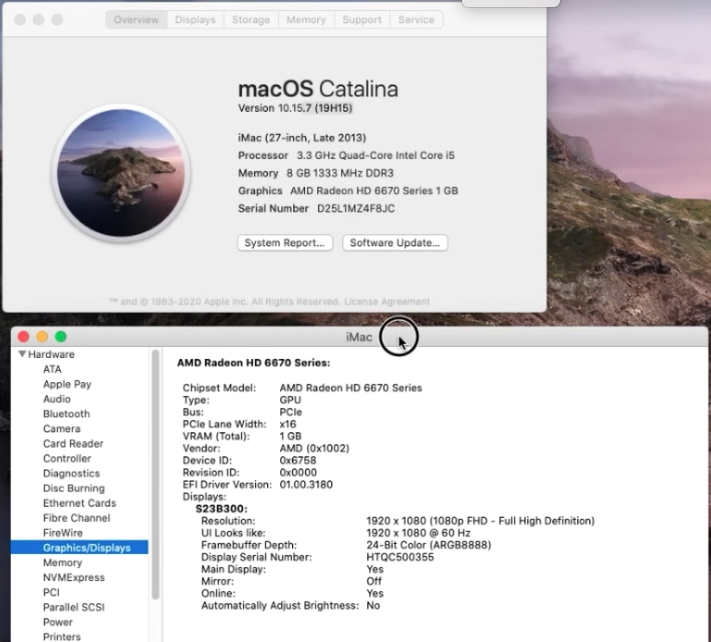
Task: Open the Support tab
Action: point(362,20)
